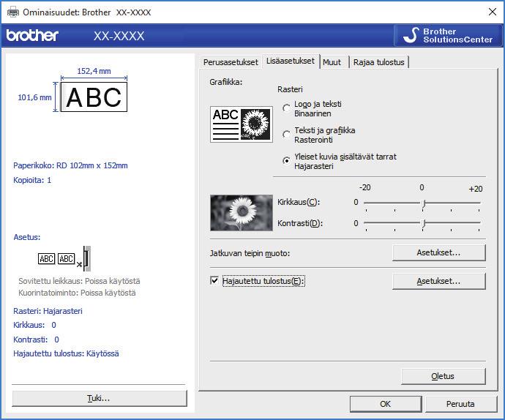Click the 101,6 mm height dimension label
The height and width of the screenshot is (420, 505).
[34, 97]
